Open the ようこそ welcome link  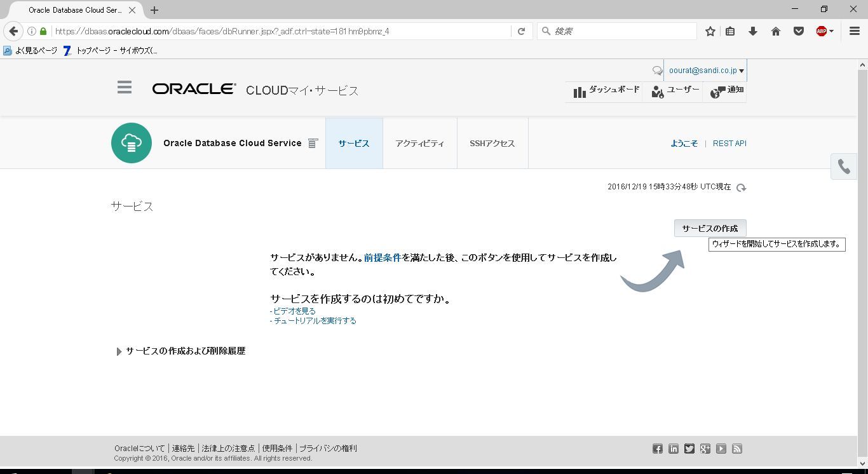[684, 144]
